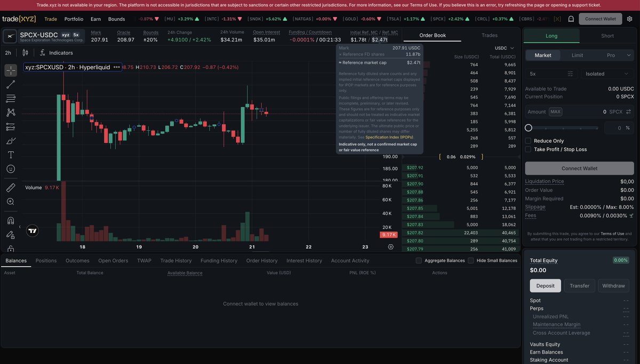Screen dimensions: 640x364
Task: Switch to the Limit order type
Action: (x=578, y=55)
